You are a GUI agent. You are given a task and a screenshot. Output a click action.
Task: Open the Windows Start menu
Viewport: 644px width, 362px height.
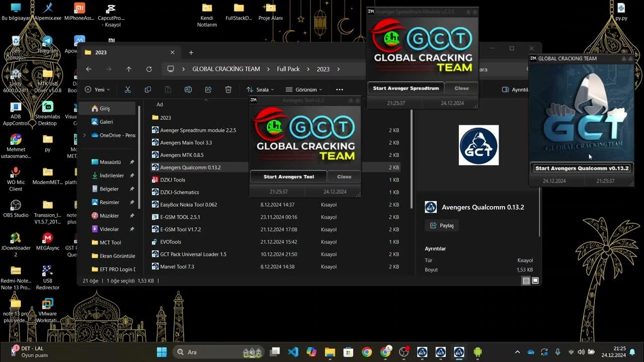click(x=162, y=352)
